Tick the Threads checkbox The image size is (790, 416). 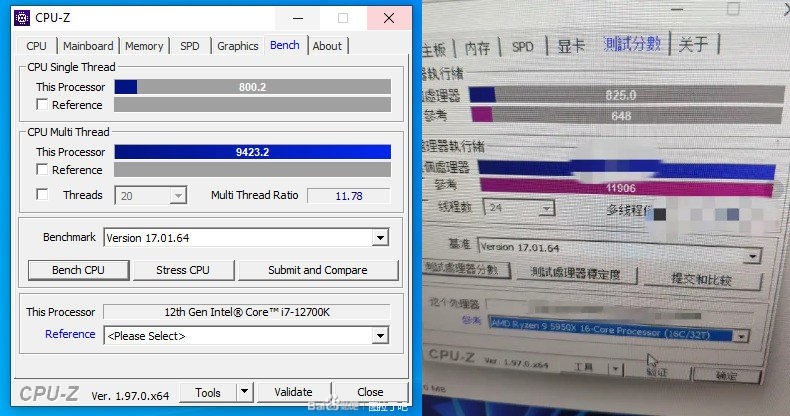point(42,194)
